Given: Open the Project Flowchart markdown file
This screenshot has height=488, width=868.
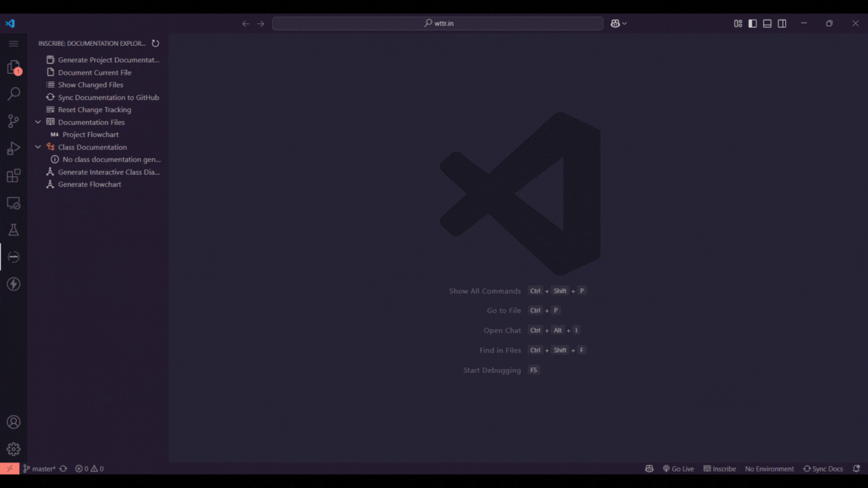Looking at the screenshot, I should [x=98, y=135].
